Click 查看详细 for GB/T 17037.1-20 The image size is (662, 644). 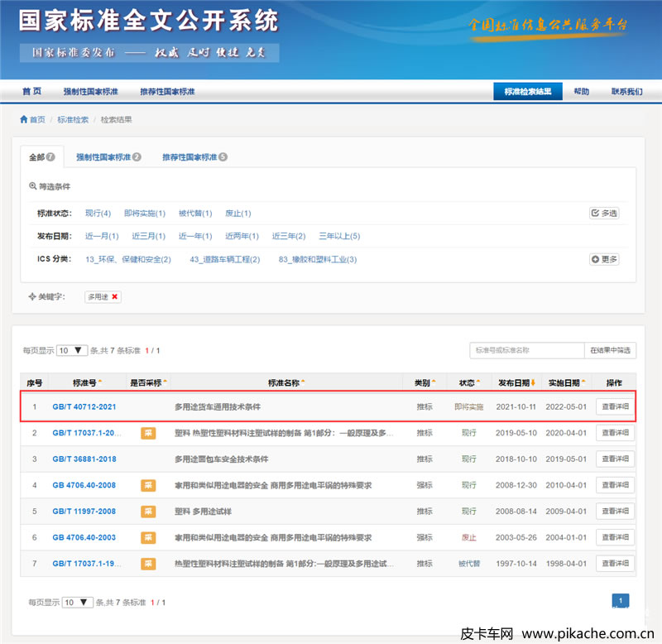click(615, 433)
